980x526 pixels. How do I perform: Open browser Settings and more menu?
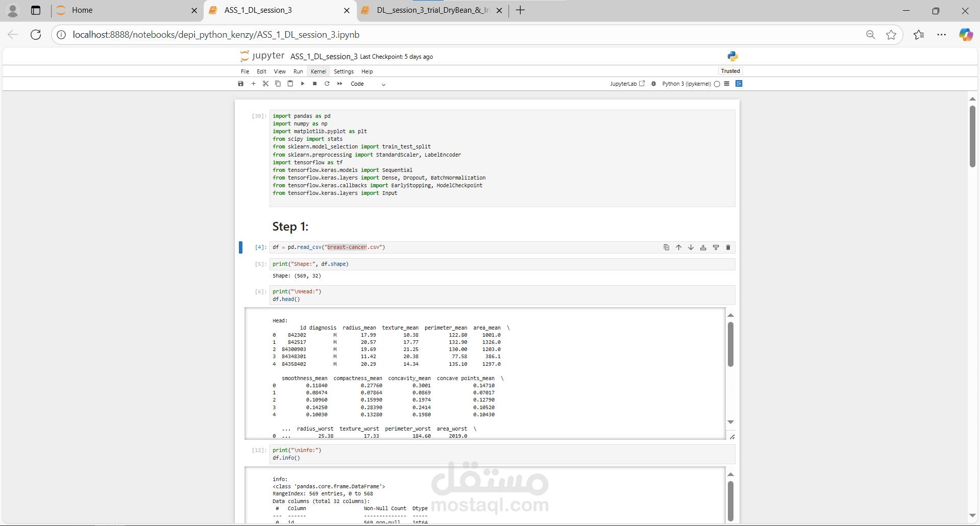coord(942,35)
